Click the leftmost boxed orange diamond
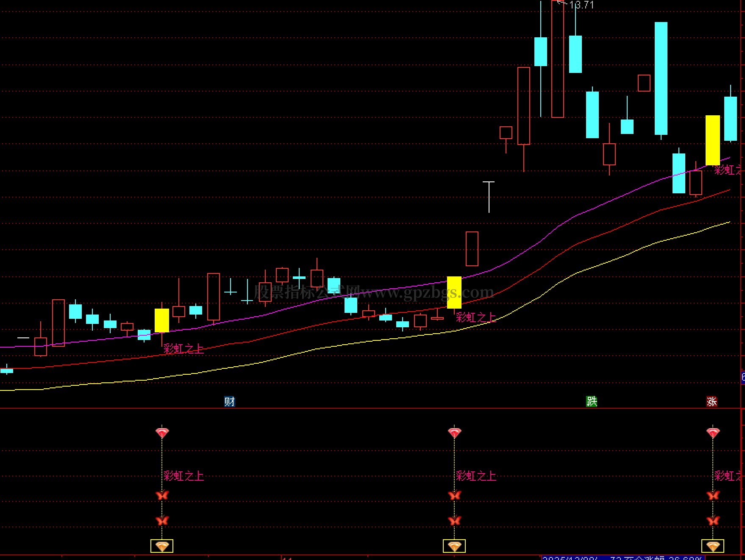 tap(162, 546)
